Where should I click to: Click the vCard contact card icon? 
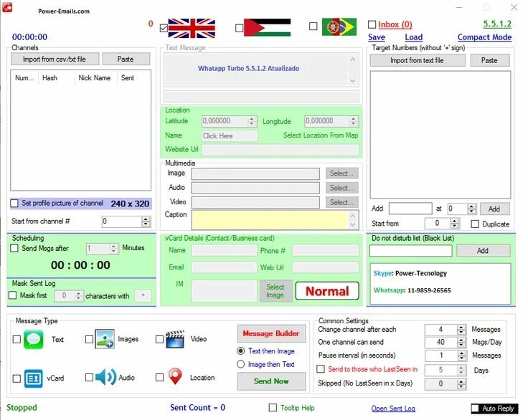pos(33,378)
